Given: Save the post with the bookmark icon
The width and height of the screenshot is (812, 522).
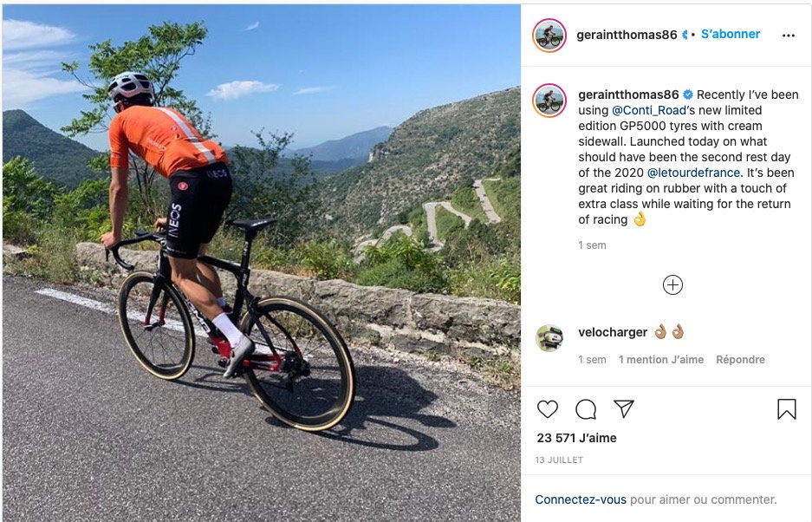Looking at the screenshot, I should 786,409.
